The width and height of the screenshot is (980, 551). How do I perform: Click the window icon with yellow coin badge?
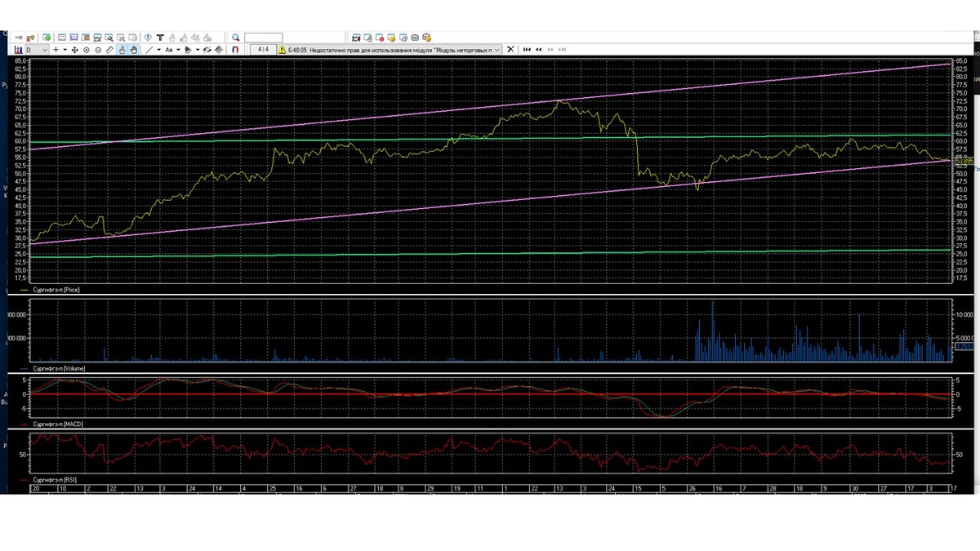click(x=391, y=38)
